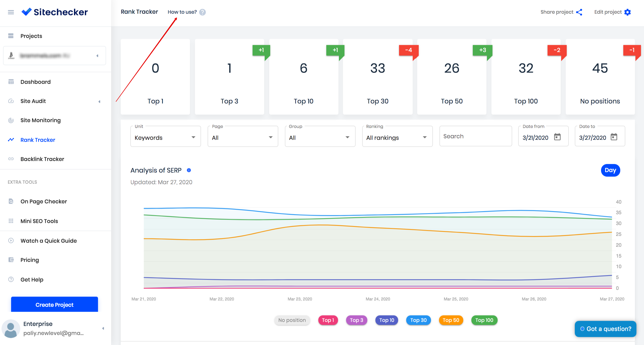Click the Share project link
Screen dimensions: 644x345
[x=557, y=12]
